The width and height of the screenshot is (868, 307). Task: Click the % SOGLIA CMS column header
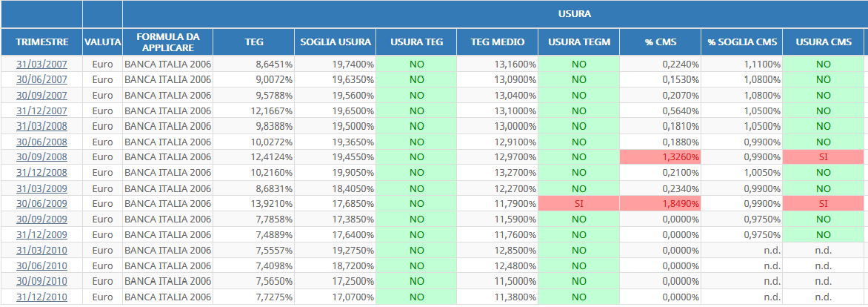coord(742,42)
